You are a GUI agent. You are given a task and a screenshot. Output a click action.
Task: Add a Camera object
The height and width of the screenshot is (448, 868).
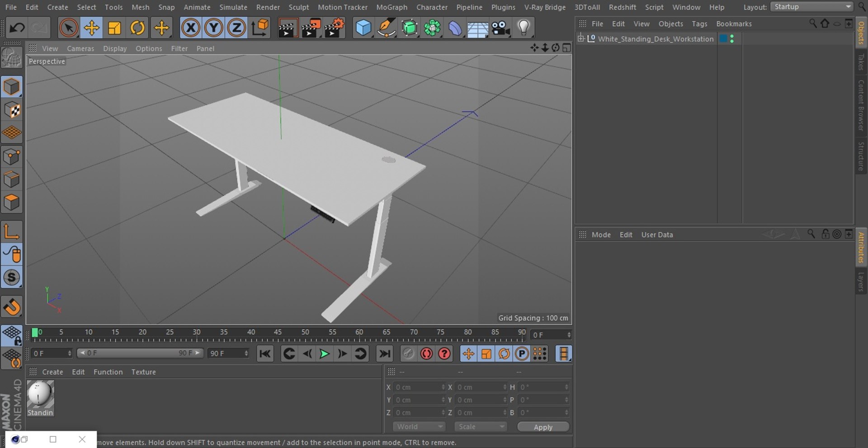click(x=501, y=28)
